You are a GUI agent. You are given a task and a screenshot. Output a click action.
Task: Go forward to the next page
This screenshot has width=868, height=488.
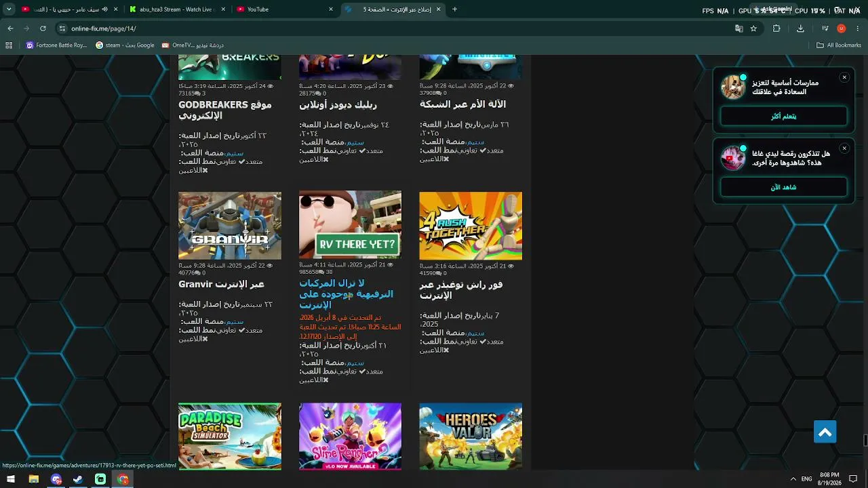(x=26, y=28)
